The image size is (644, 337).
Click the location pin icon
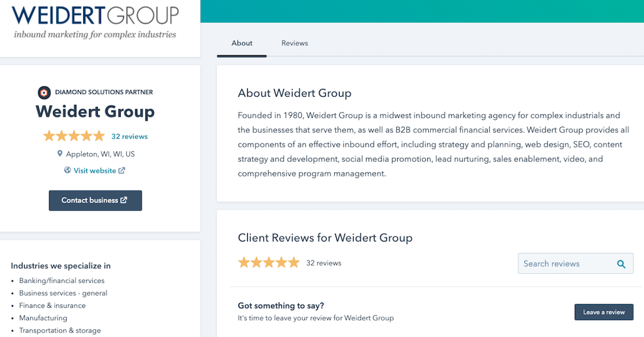(x=60, y=153)
